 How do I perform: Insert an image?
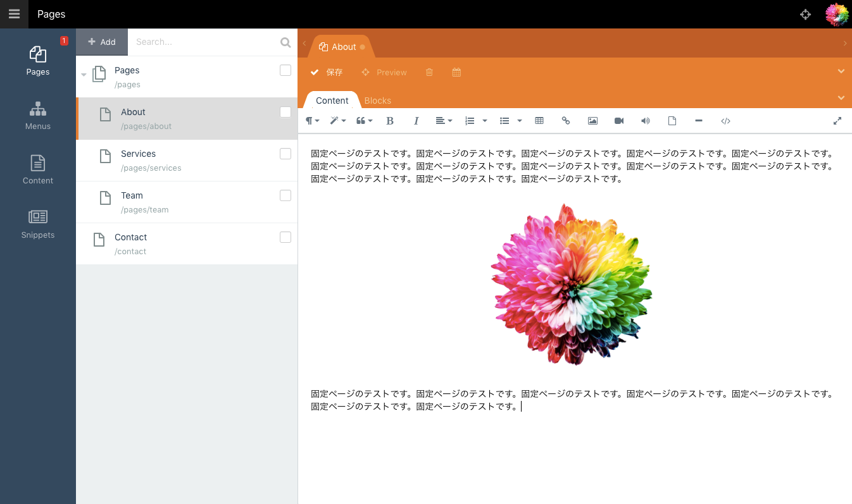(592, 121)
